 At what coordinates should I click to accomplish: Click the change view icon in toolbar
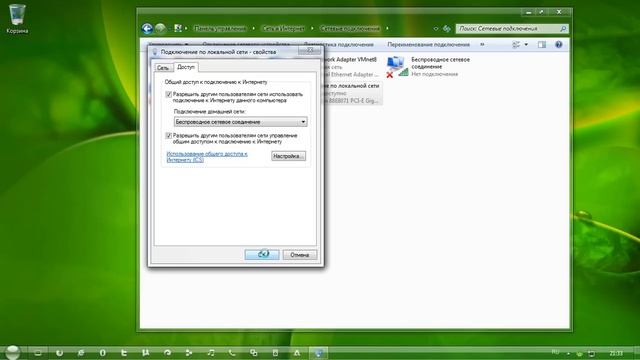pyautogui.click(x=516, y=44)
